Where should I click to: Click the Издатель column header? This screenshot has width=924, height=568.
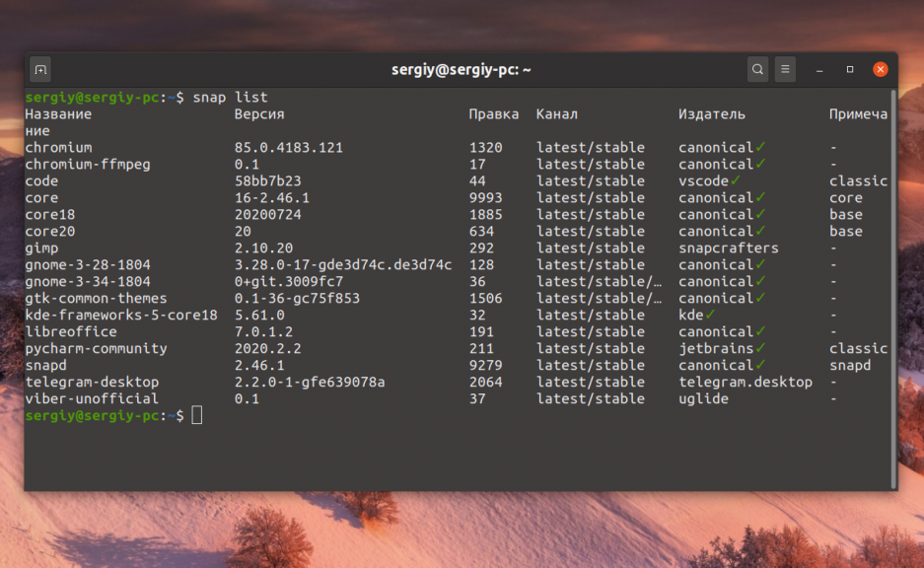click(x=712, y=114)
